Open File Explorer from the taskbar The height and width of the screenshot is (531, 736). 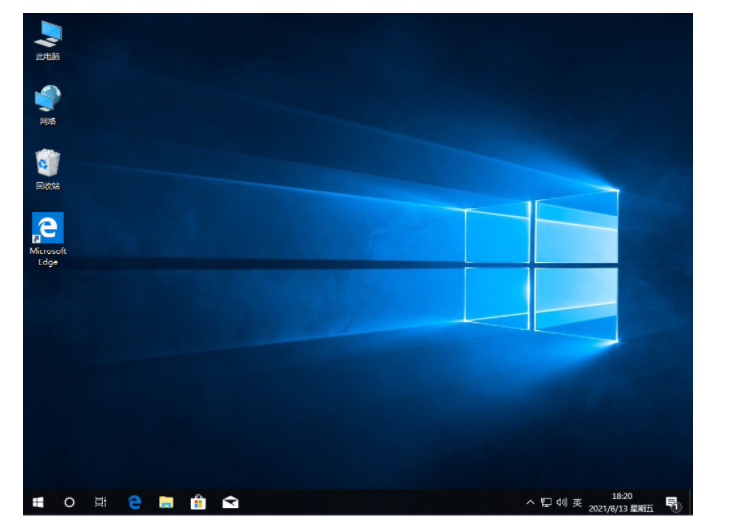click(x=166, y=502)
